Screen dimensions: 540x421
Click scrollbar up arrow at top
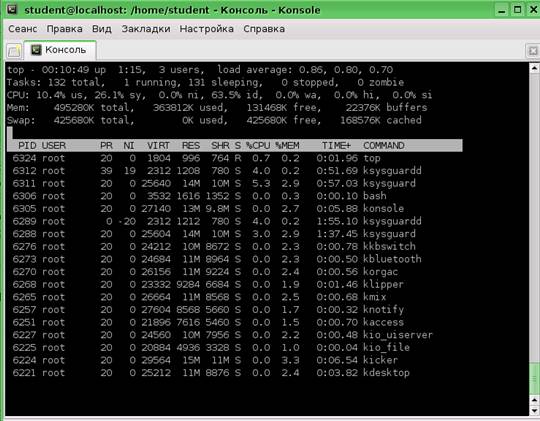534,68
